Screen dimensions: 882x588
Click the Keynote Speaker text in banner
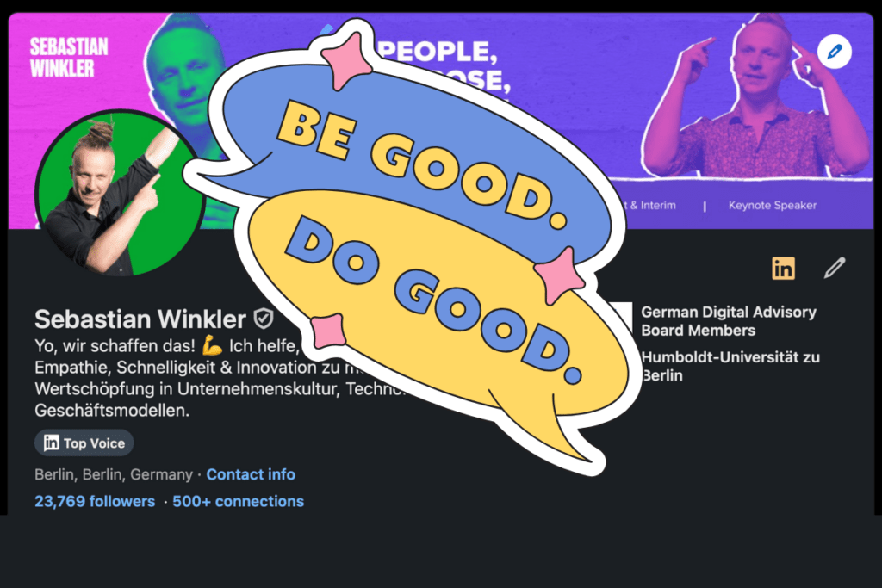(773, 205)
